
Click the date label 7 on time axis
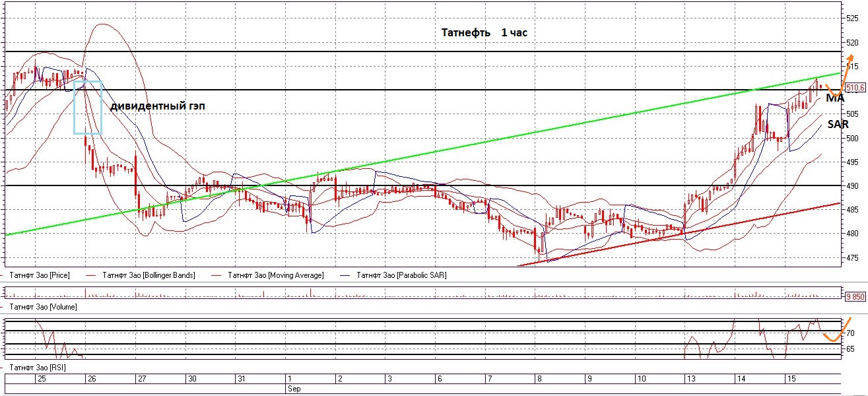tap(489, 379)
